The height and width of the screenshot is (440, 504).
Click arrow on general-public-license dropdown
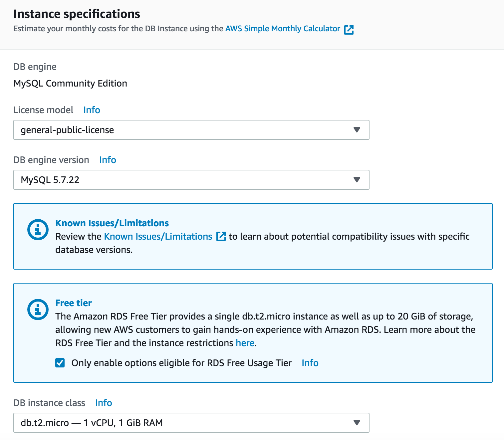(x=357, y=130)
